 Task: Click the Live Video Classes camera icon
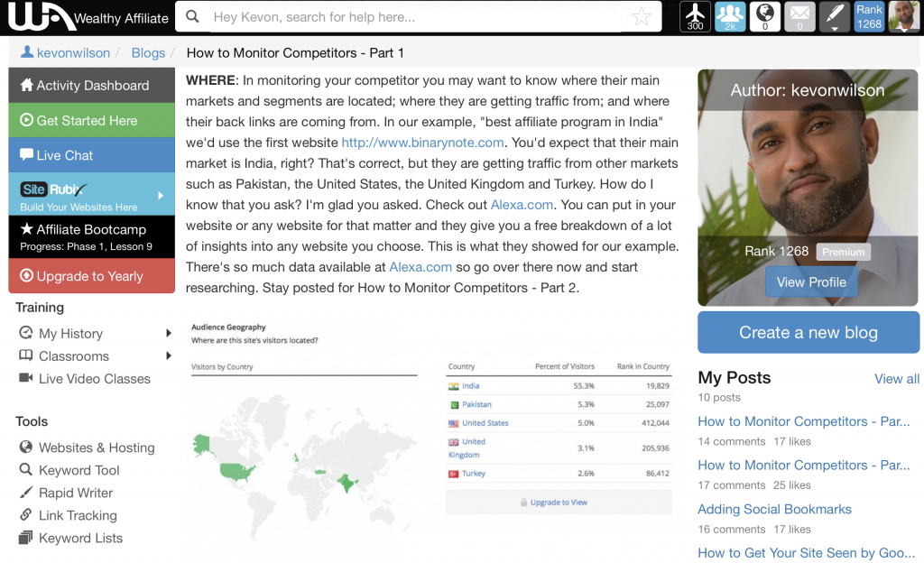pos(26,377)
